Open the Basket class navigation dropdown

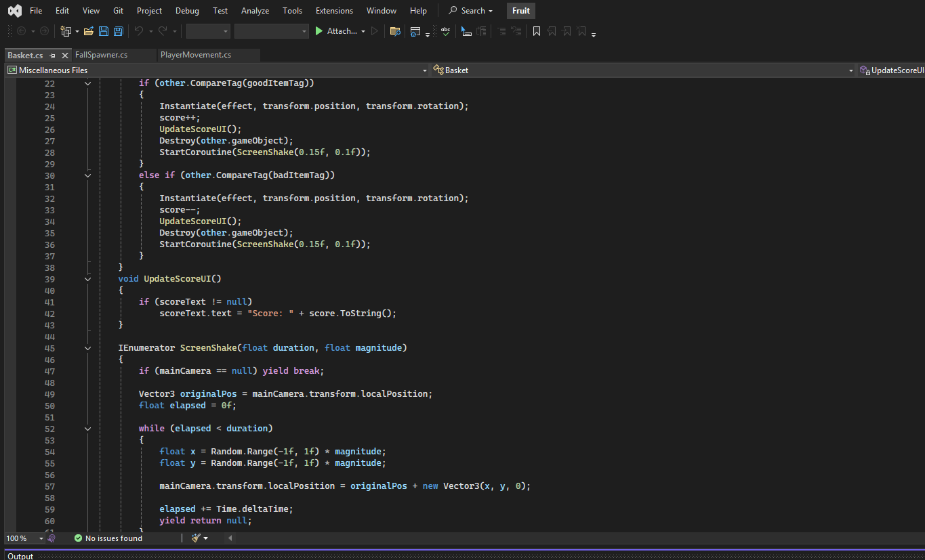point(851,70)
